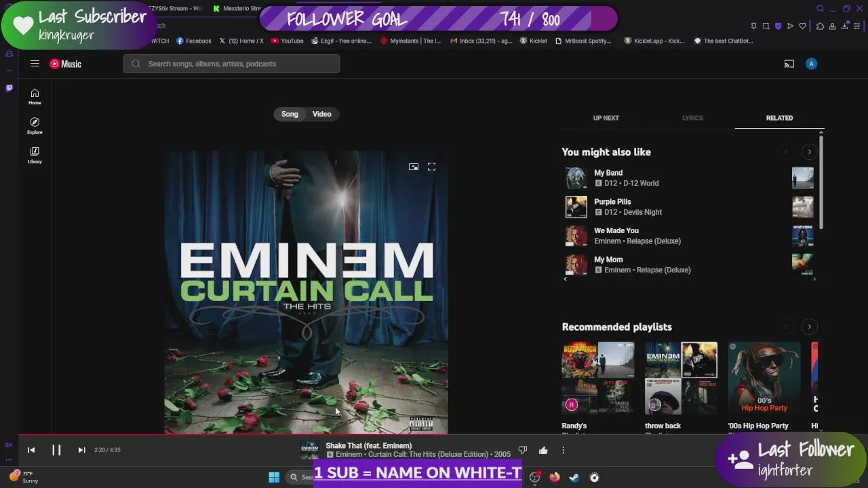This screenshot has height=488, width=868.
Task: Play We Made You from related list
Action: [616, 230]
